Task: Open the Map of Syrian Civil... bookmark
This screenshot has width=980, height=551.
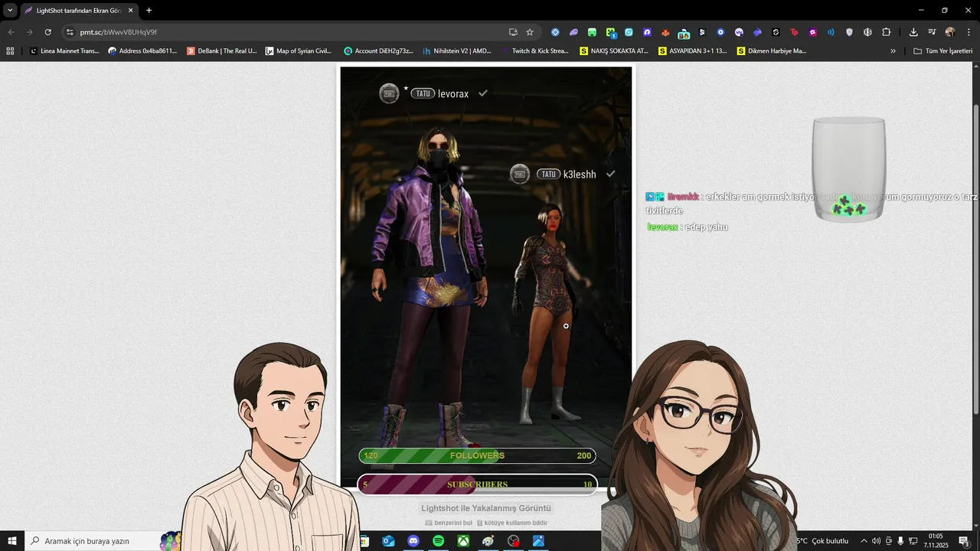Action: click(x=299, y=51)
